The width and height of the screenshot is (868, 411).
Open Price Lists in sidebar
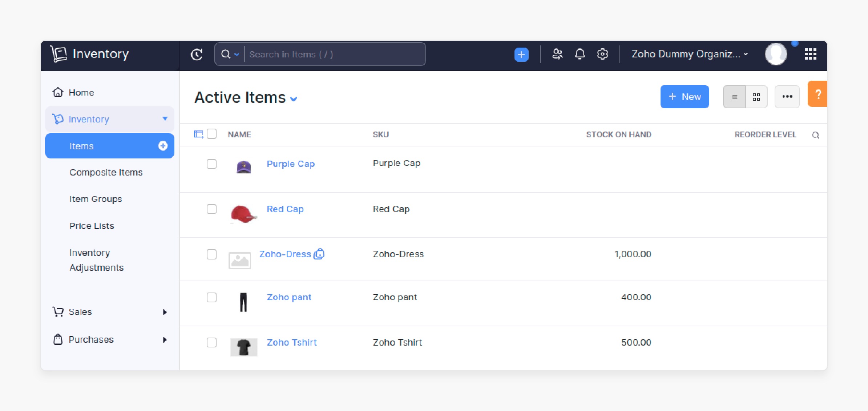[92, 226]
